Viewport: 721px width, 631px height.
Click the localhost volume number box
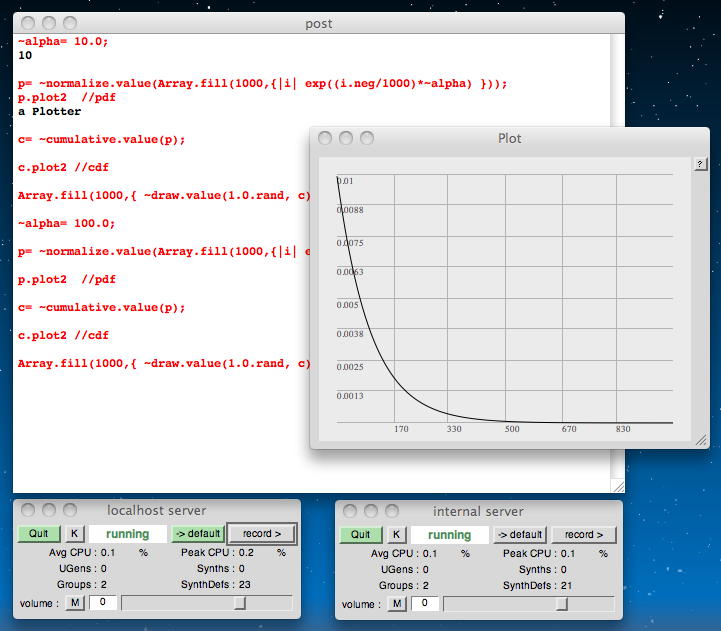[x=103, y=603]
